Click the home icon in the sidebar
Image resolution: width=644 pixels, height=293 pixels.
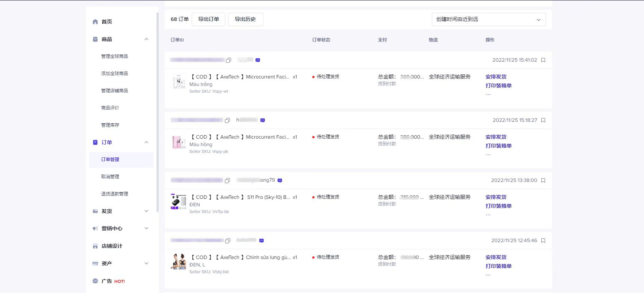(95, 22)
